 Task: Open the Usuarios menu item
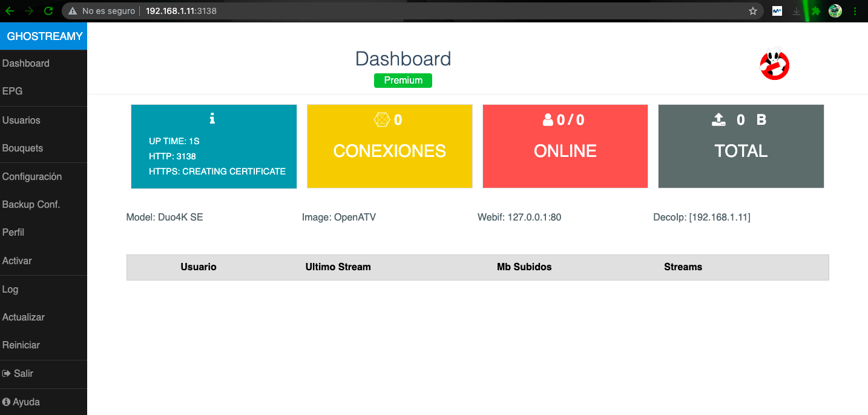click(x=21, y=120)
